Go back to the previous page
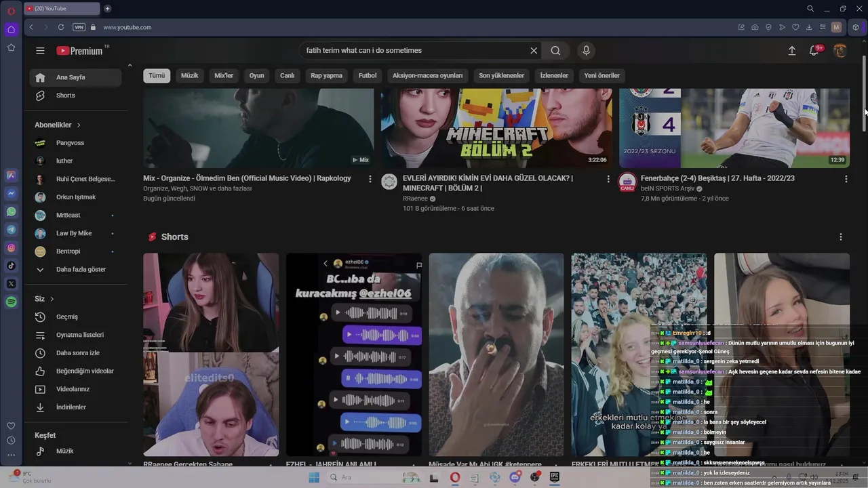This screenshot has height=488, width=868. pos(31,27)
